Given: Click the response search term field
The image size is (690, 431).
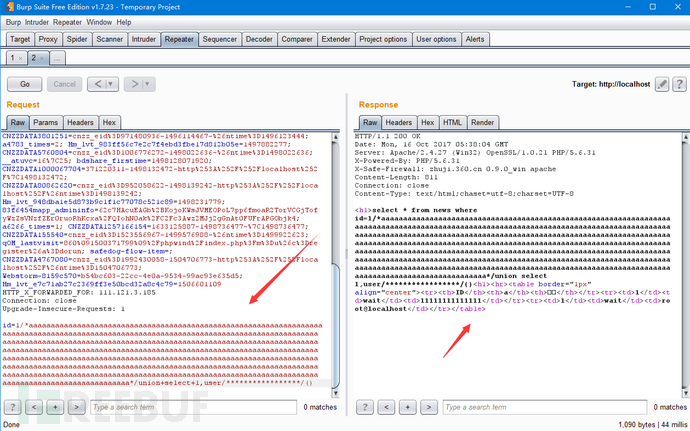Looking at the screenshot, I should [x=545, y=407].
